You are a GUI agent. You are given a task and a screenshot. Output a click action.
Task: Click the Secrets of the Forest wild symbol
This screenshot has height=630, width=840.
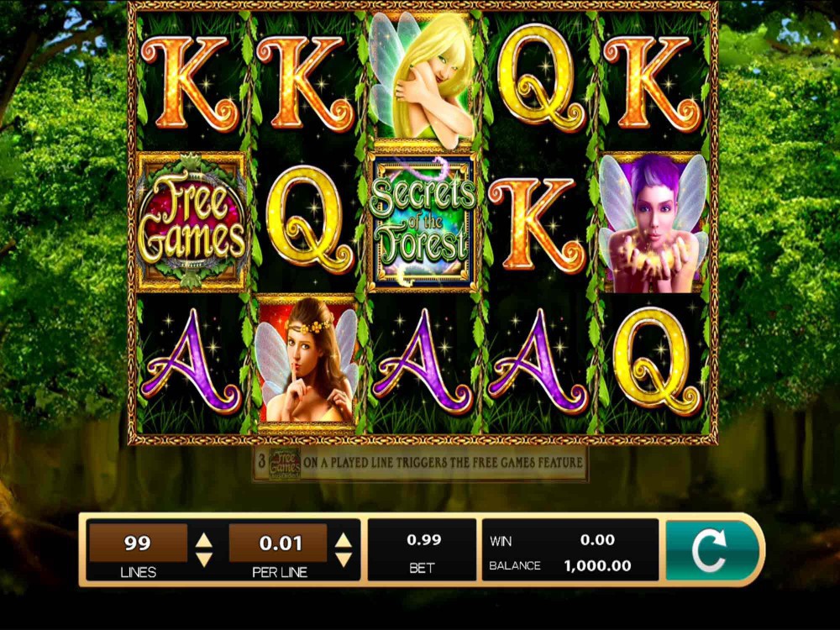423,223
